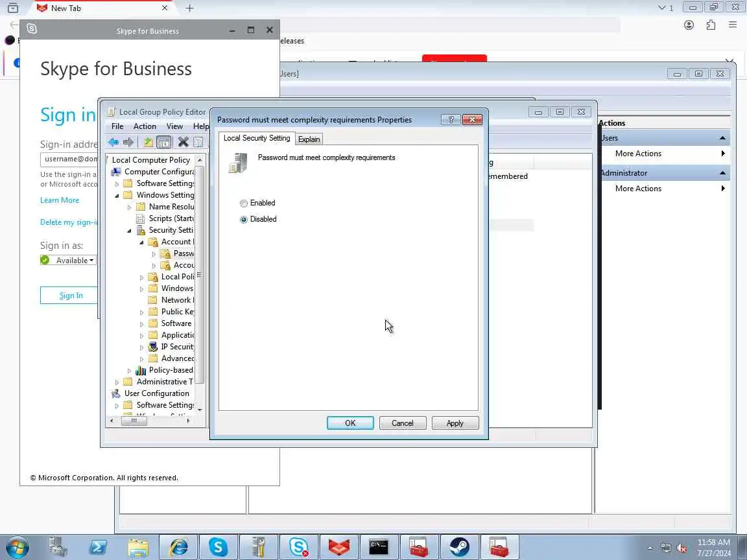This screenshot has height=560, width=747.
Task: Click Cancel in the Properties dialog
Action: click(403, 423)
